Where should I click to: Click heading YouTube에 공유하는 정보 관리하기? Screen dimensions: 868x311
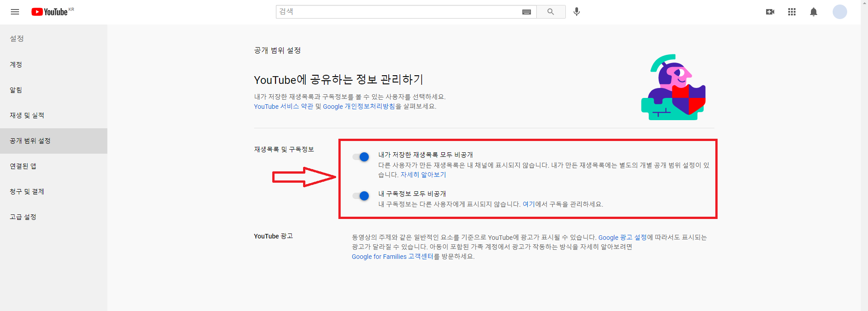pos(338,80)
